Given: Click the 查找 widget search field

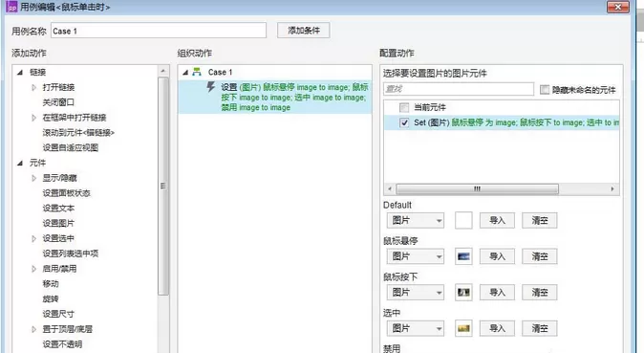Looking at the screenshot, I should (459, 89).
